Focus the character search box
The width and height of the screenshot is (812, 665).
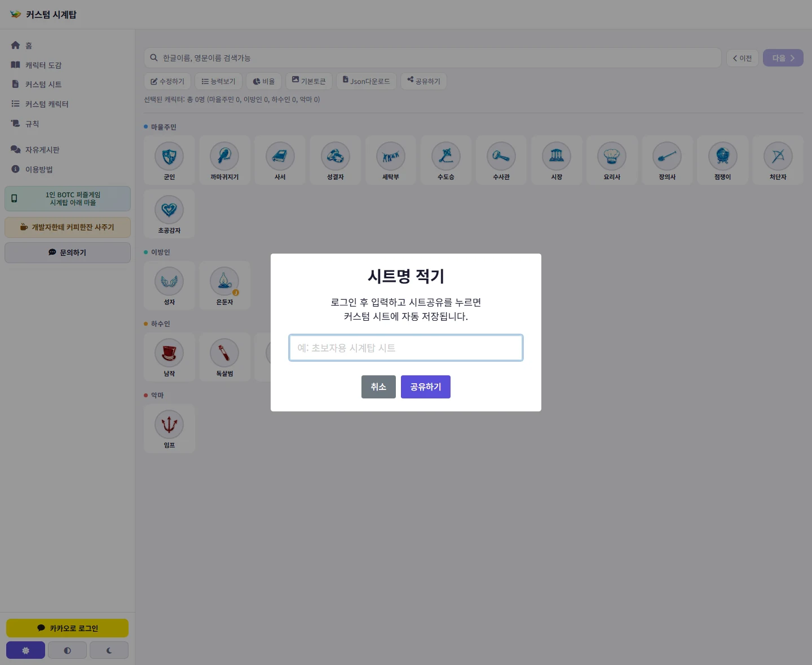click(x=433, y=58)
